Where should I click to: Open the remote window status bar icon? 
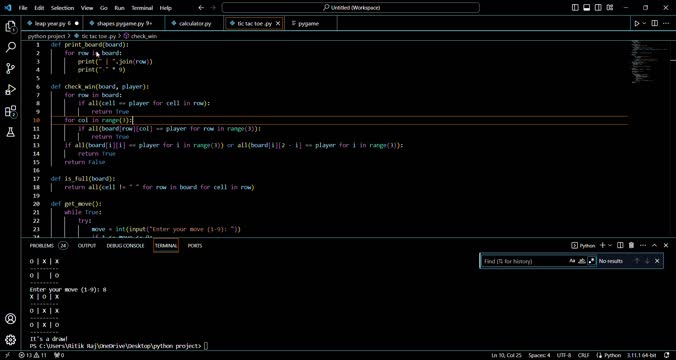(7, 356)
